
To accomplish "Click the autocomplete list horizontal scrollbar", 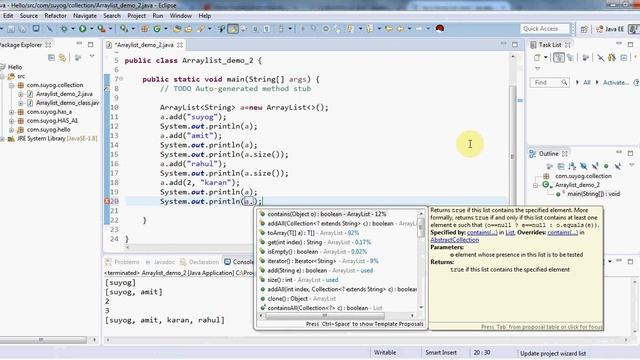I will 325,316.
